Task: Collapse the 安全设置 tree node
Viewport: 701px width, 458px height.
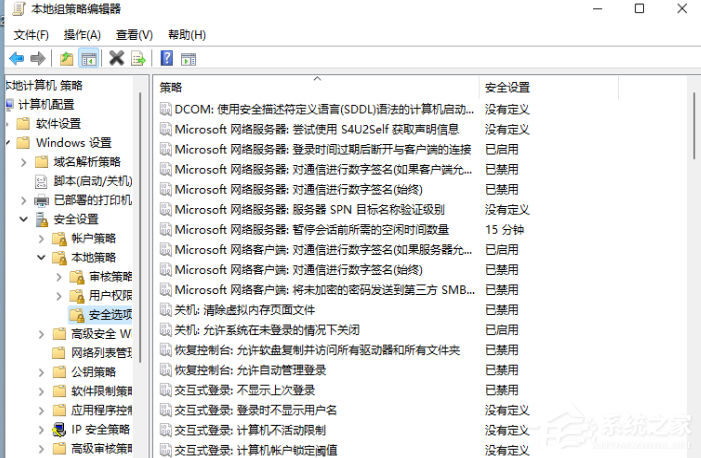Action: pyautogui.click(x=23, y=219)
